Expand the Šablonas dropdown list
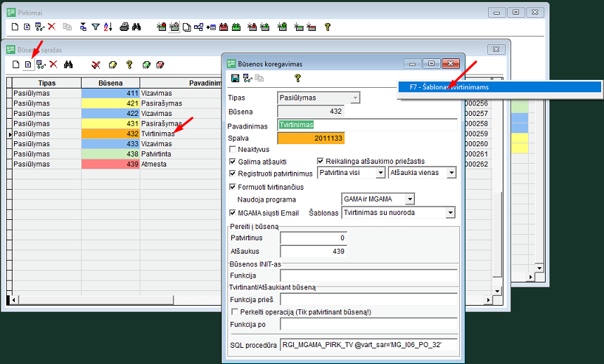This screenshot has width=604, height=364. [x=450, y=212]
